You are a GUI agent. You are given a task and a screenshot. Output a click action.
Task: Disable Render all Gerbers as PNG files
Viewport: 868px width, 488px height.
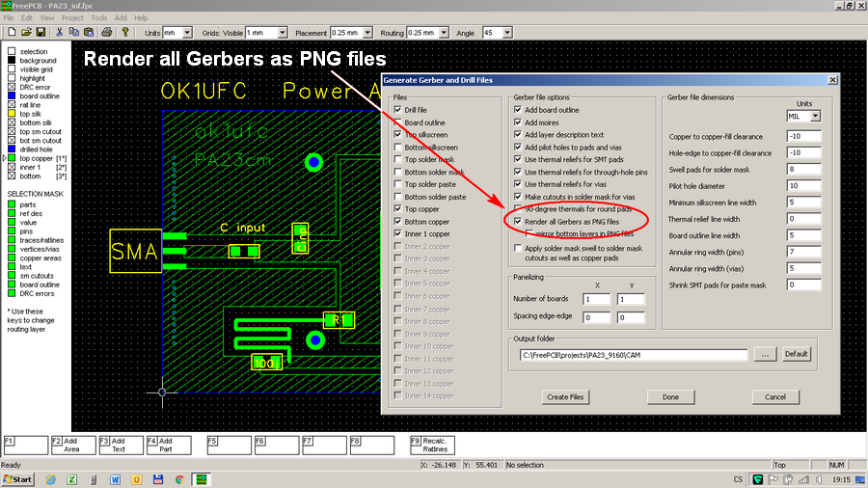(519, 221)
